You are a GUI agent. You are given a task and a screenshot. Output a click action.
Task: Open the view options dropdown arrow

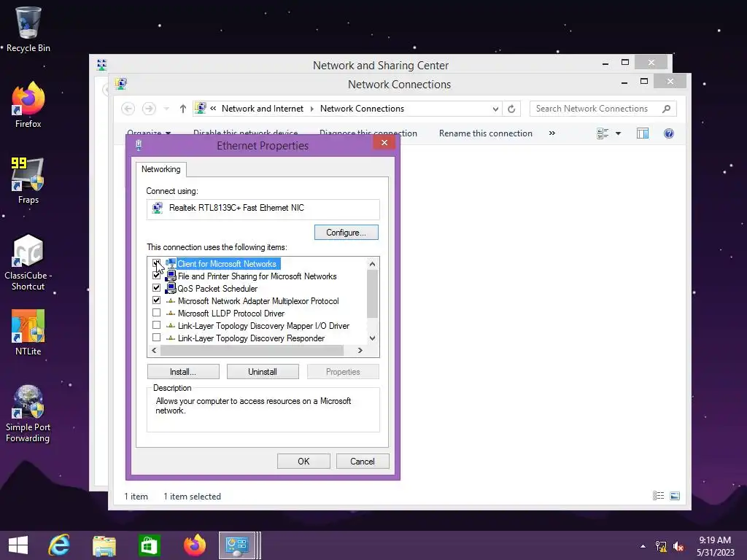tap(619, 133)
